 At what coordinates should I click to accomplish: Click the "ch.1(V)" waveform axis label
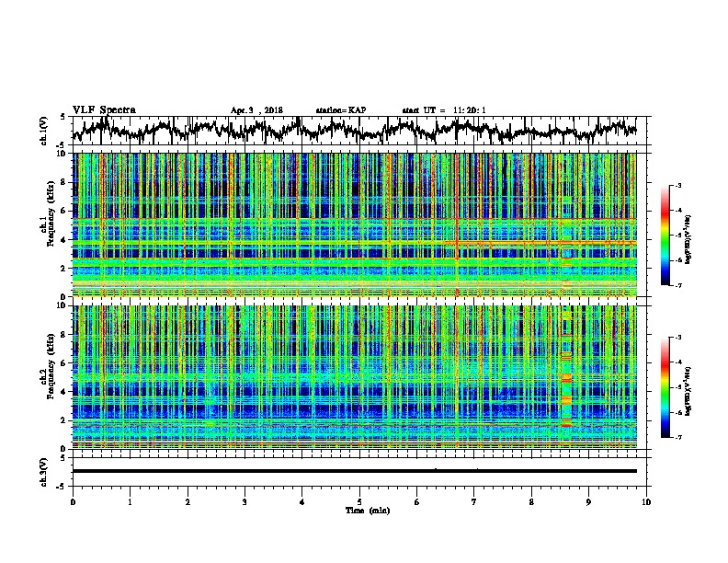(43, 131)
